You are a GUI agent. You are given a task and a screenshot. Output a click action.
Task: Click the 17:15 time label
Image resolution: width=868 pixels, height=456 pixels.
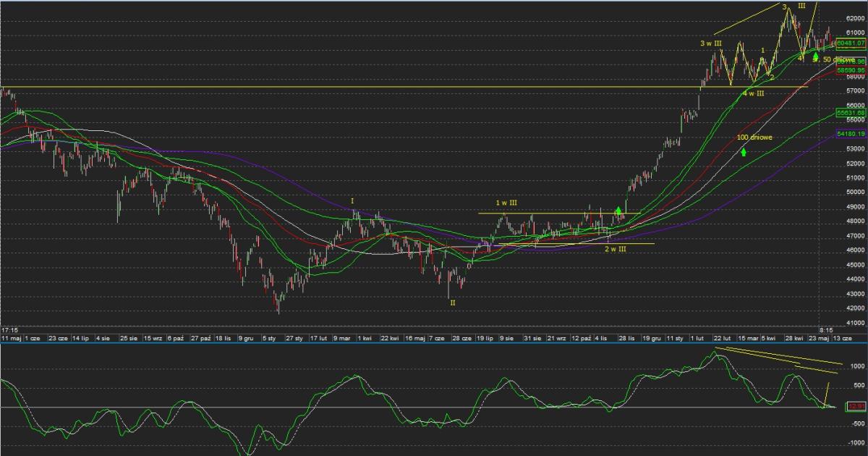point(9,329)
